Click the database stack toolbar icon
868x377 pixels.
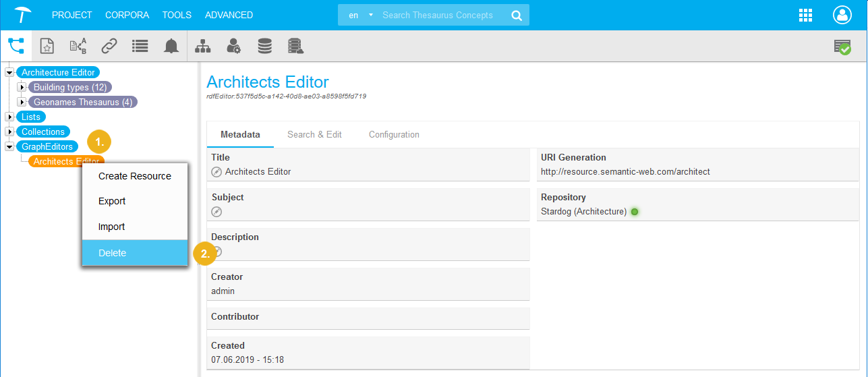coord(265,46)
